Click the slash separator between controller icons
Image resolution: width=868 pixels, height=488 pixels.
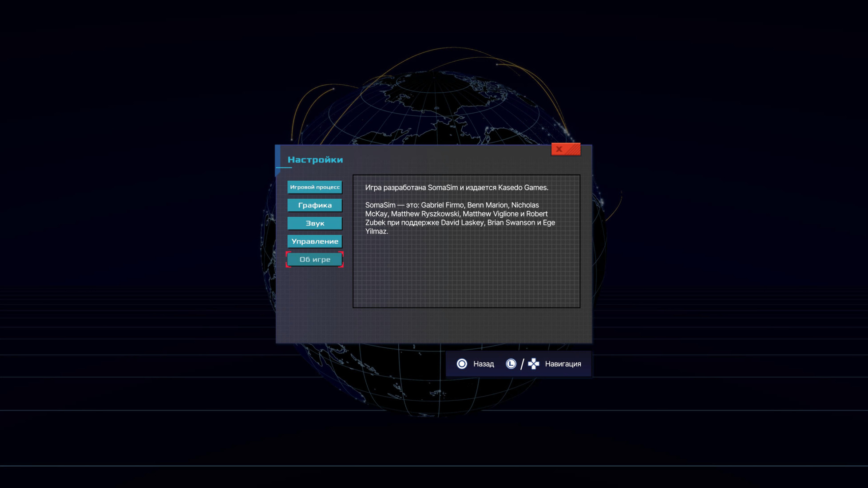click(522, 364)
